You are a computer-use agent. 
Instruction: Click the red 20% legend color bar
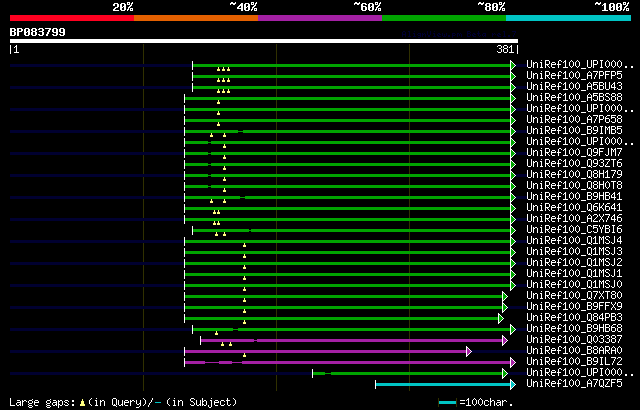coord(72,18)
